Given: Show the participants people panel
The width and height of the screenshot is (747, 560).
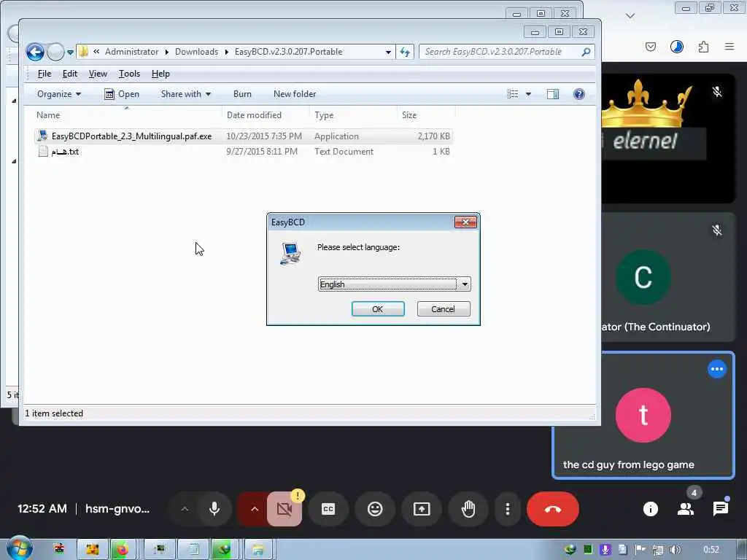Looking at the screenshot, I should (686, 509).
